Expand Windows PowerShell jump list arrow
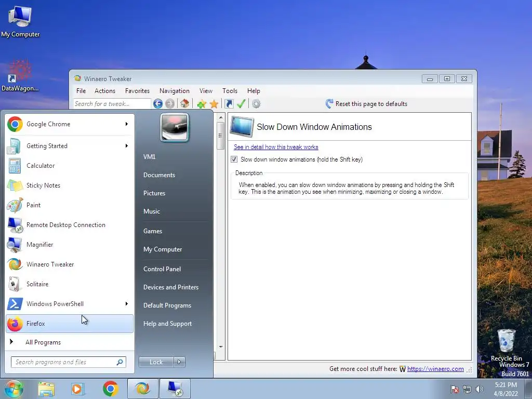 [x=127, y=303]
